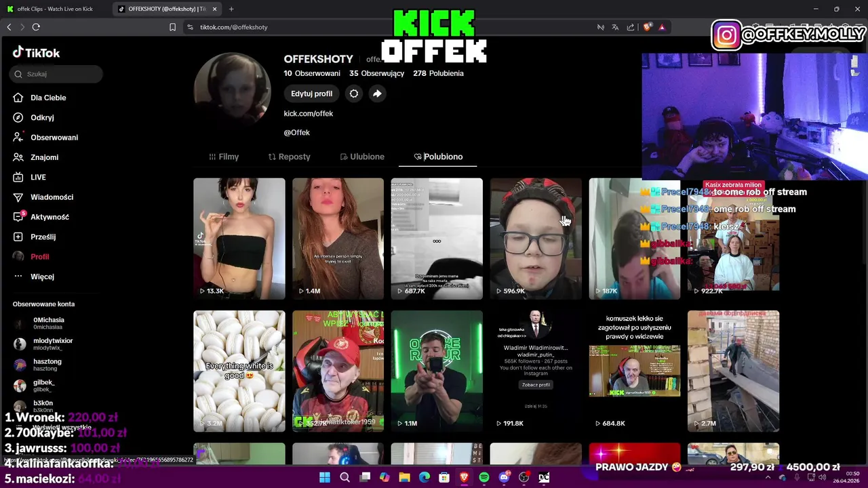Viewport: 868px width, 488px height.
Task: Open video with 13.3K views
Action: point(239,239)
